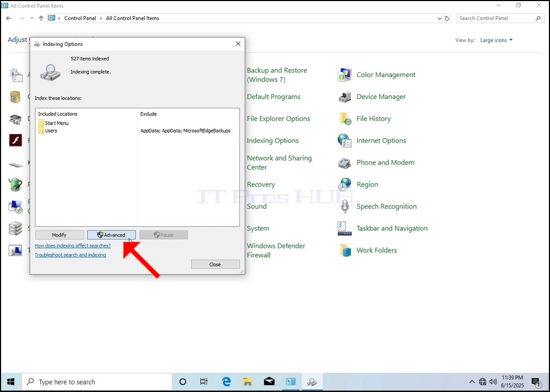
Task: Open Device Manager text link
Action: click(x=381, y=96)
